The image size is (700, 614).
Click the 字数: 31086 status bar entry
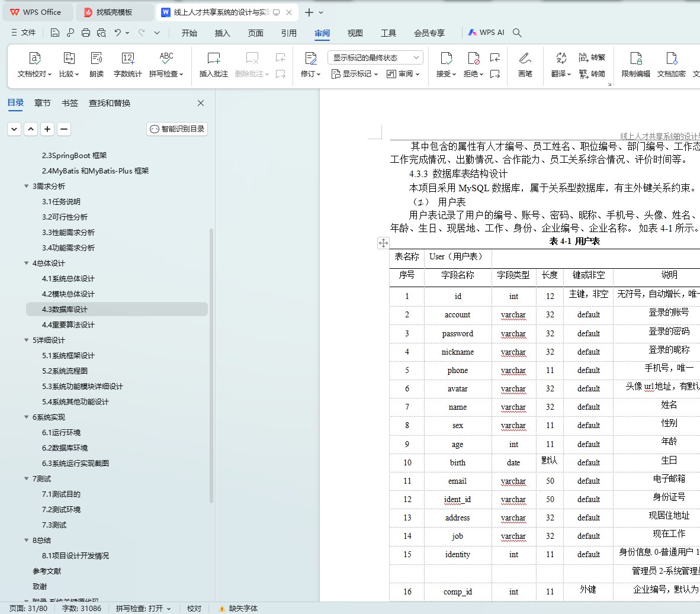coord(82,608)
